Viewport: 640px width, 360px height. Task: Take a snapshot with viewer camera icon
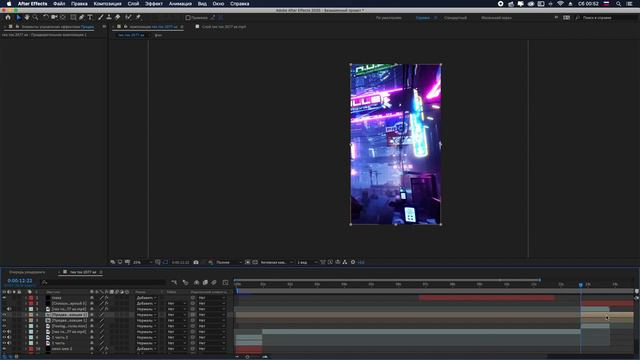(196, 262)
